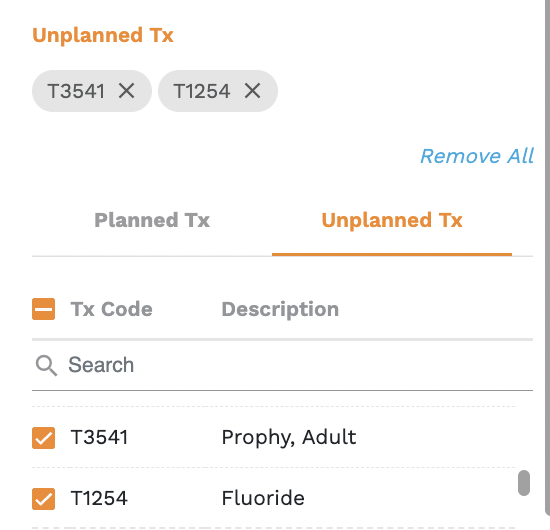Click into the Search field
Image resolution: width=550 pixels, height=530 pixels.
282,365
